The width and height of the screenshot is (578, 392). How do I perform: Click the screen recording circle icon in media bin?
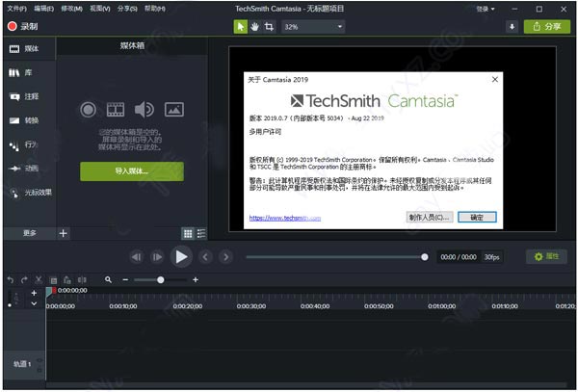88,110
